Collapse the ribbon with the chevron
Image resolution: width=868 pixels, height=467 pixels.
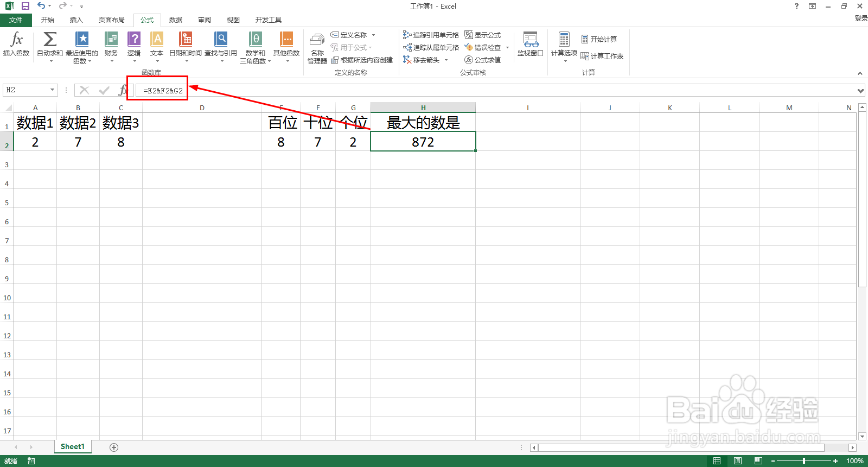click(860, 73)
